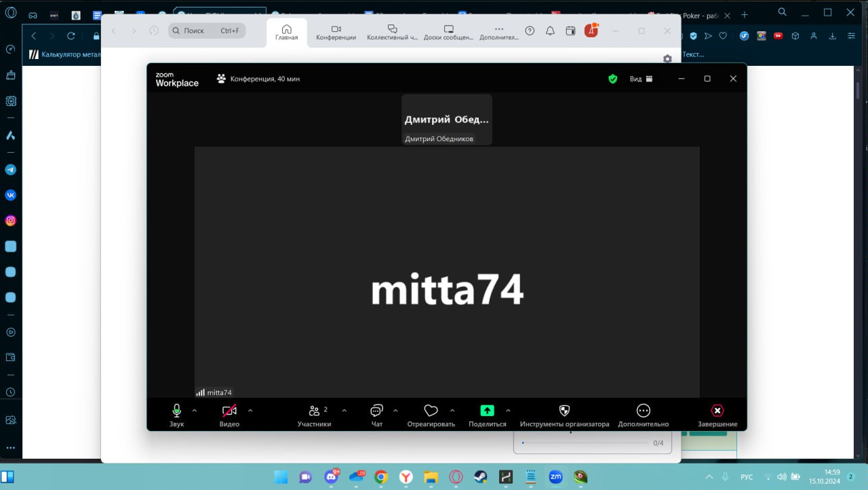Switch to the Главная tab in Zoom
The image size is (868, 490).
tap(286, 32)
